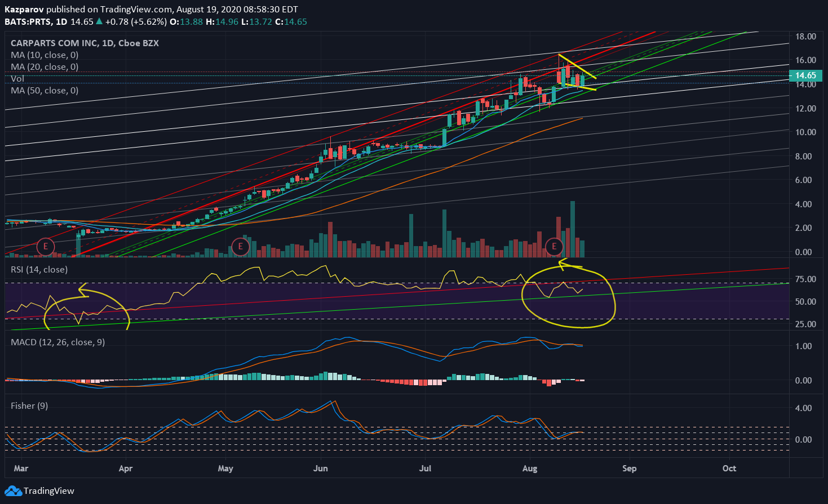Image resolution: width=828 pixels, height=504 pixels.
Task: Click the Oct label on the time axis
Action: (729, 469)
